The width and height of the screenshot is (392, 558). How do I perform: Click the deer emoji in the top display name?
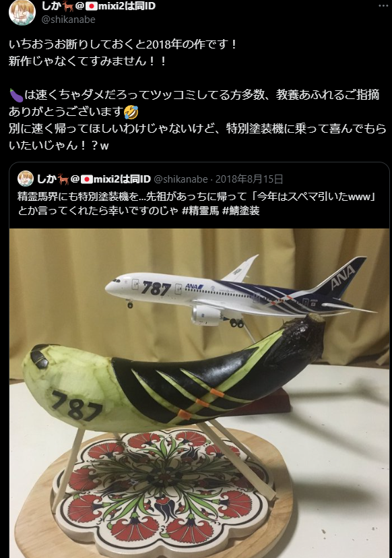coord(68,5)
